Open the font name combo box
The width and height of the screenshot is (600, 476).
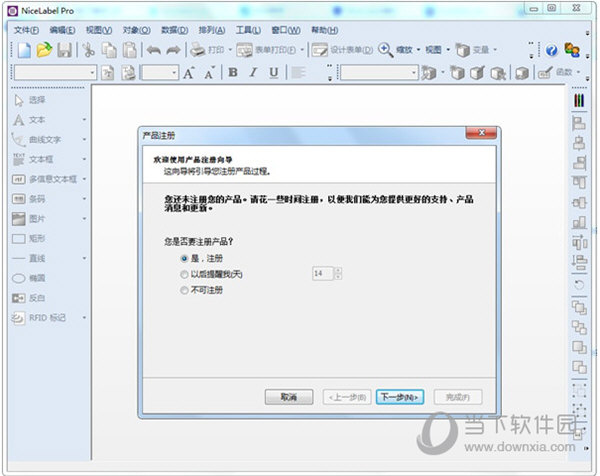point(55,72)
